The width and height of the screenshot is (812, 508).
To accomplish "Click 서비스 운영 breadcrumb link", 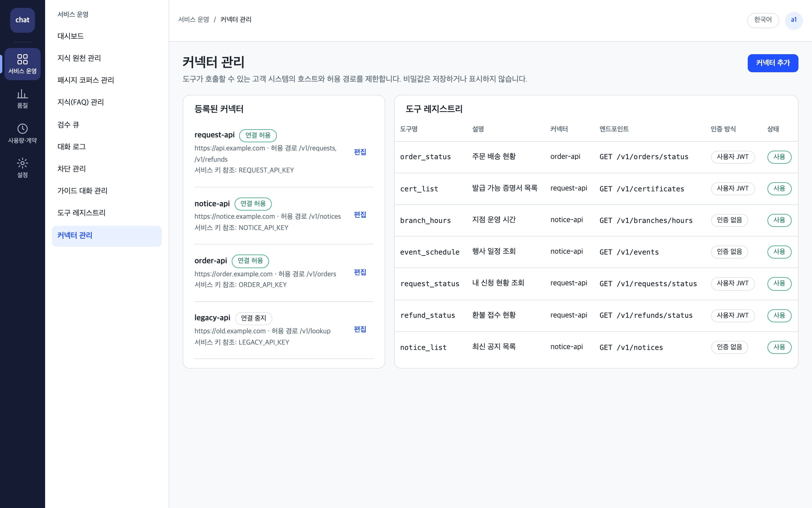I will tap(194, 19).
